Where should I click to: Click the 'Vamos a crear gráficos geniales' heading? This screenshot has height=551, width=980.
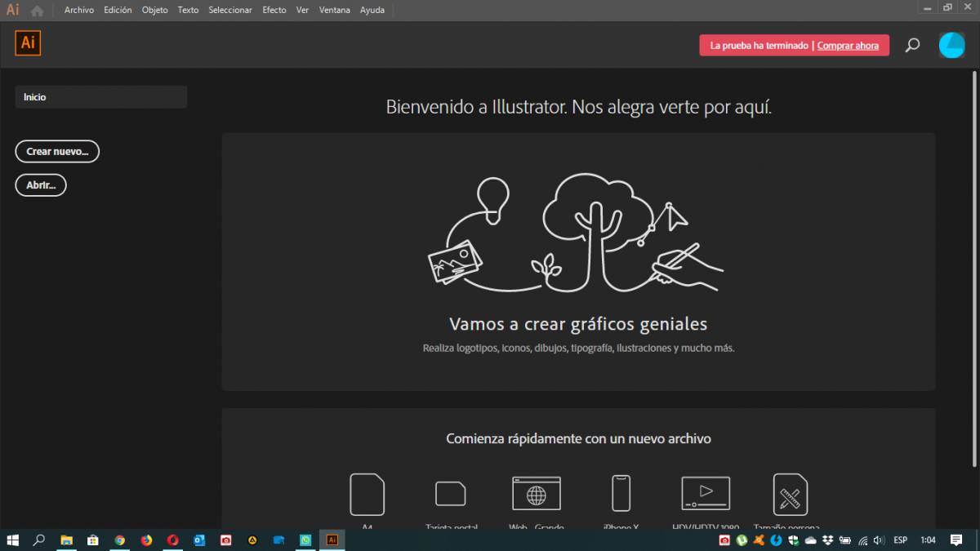578,324
